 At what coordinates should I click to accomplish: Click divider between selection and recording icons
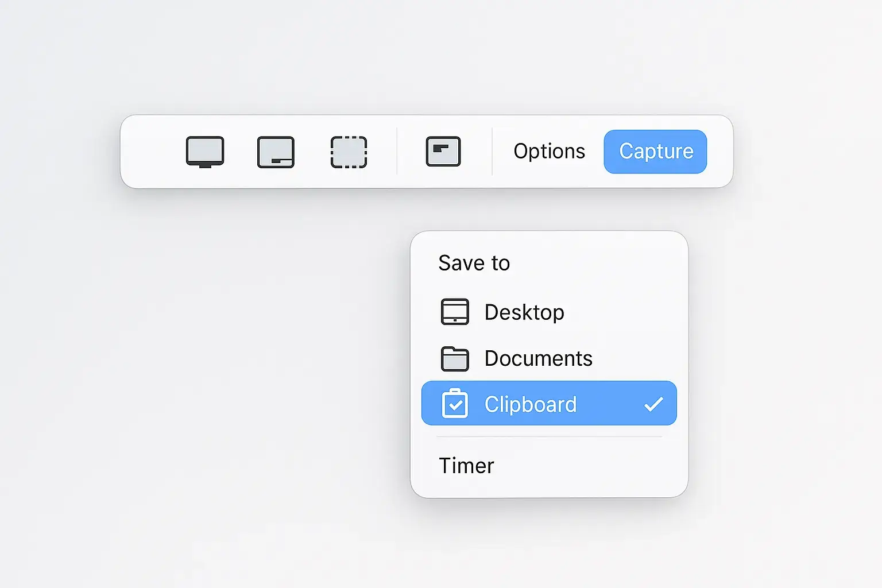397,152
